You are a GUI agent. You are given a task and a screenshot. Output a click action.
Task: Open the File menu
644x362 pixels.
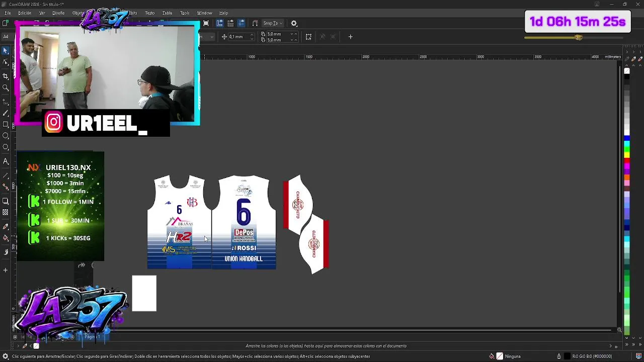pyautogui.click(x=8, y=13)
